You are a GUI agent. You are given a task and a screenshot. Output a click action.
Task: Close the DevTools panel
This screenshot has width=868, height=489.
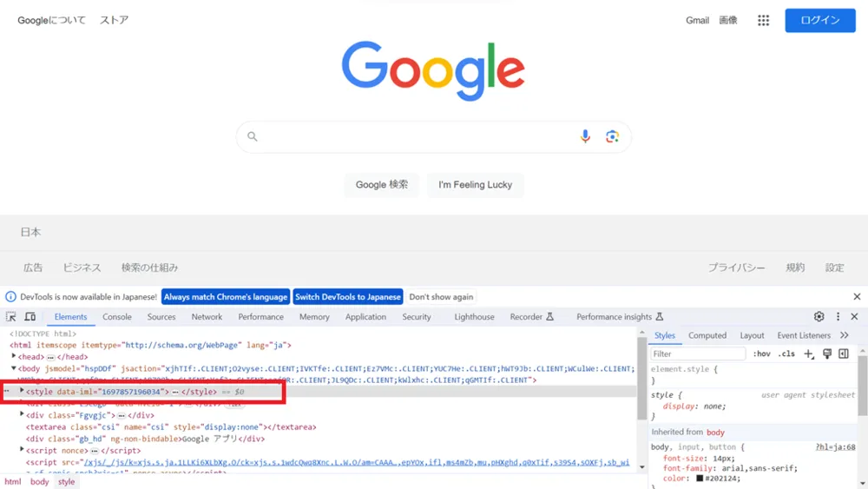tap(854, 317)
